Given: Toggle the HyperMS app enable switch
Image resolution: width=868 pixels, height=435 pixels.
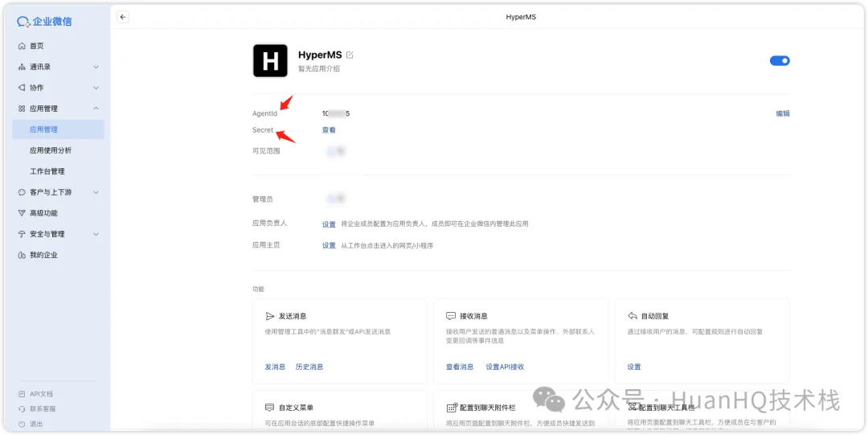Looking at the screenshot, I should point(780,60).
